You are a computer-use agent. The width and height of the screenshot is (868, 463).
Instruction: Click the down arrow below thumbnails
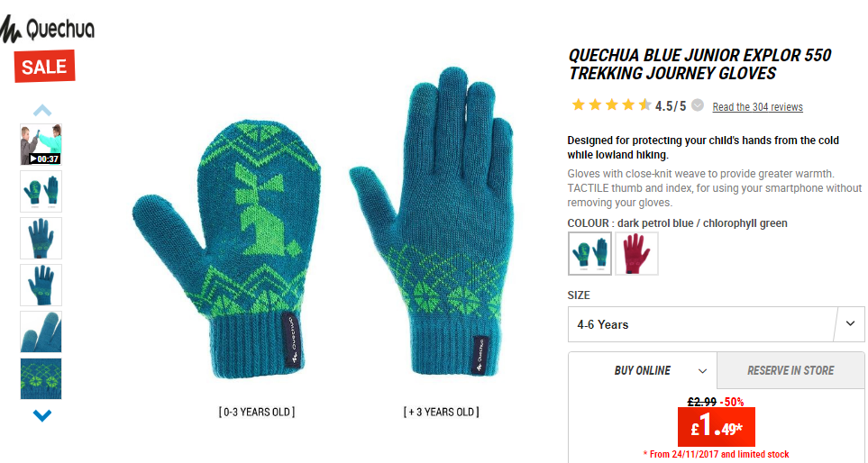(x=42, y=415)
